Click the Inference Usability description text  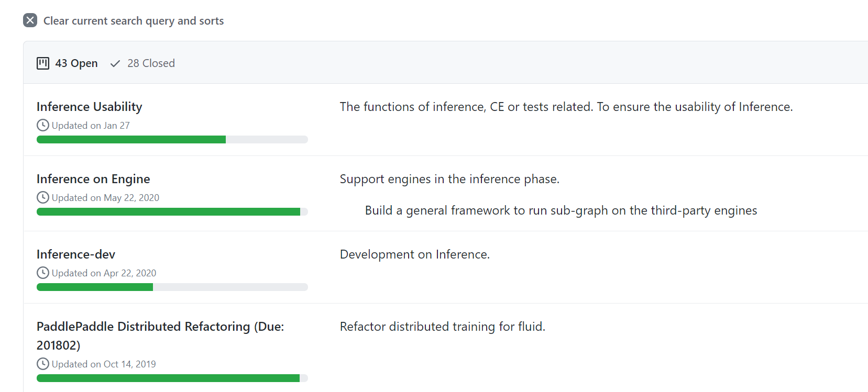coord(566,106)
